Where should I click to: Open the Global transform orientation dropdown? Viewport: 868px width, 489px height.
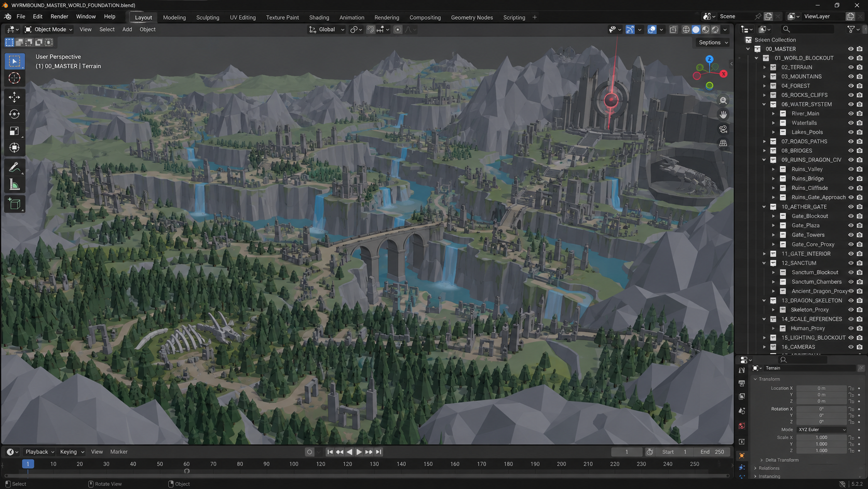point(327,30)
